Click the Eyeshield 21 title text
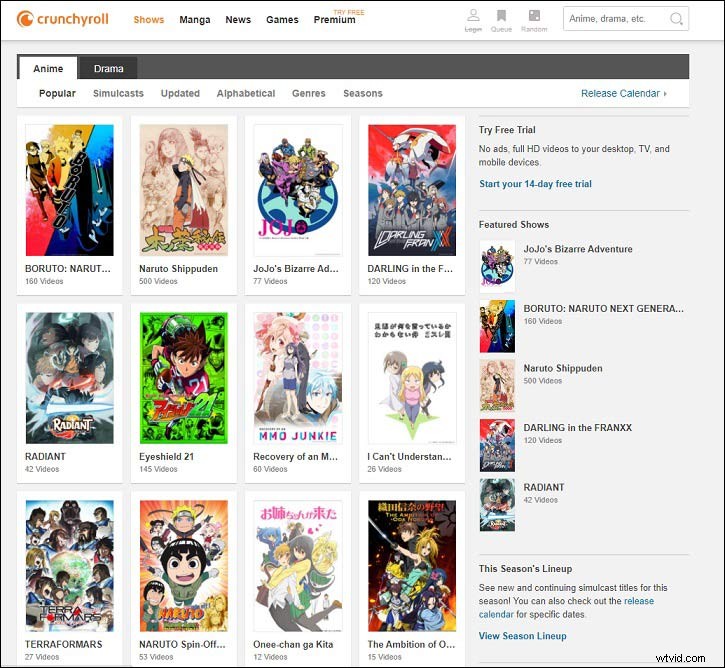This screenshot has height=668, width=725. [166, 456]
